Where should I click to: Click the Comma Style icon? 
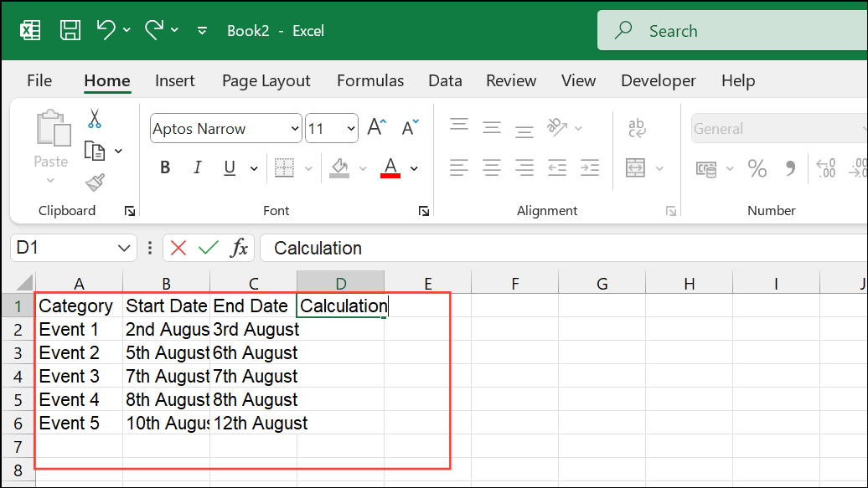pyautogui.click(x=789, y=167)
